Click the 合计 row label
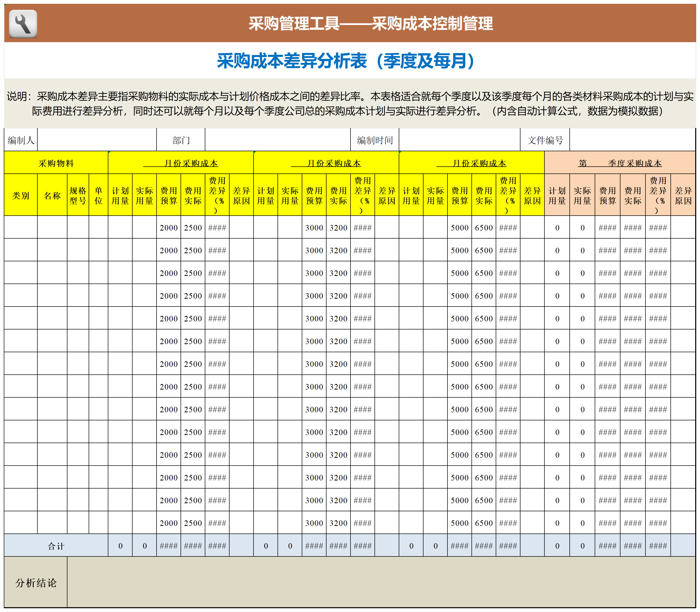Viewport: 700px width, 612px height. (56, 546)
